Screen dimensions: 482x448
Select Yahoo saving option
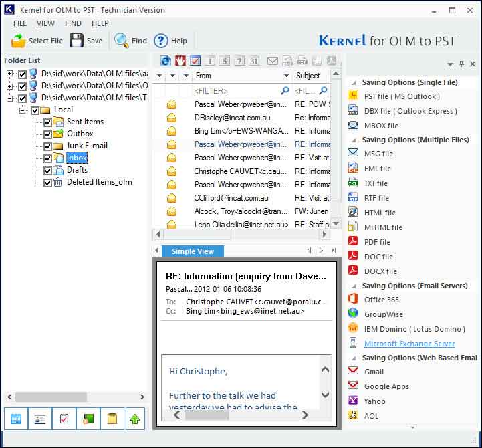(x=375, y=401)
